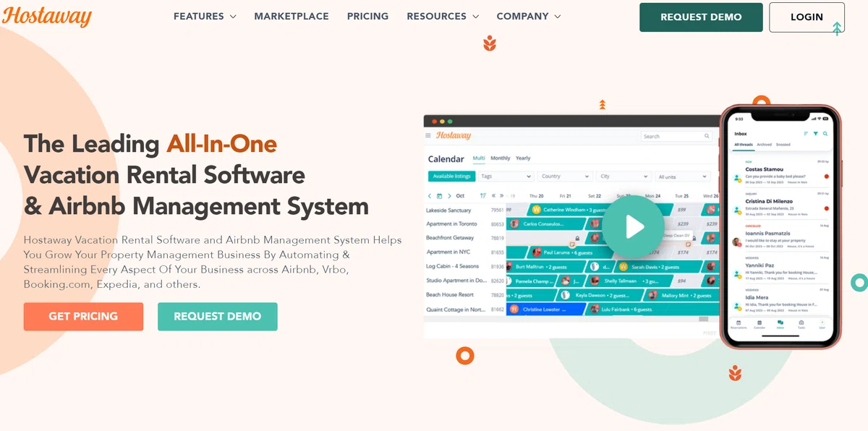Tap the sort lines icon in the phone inbox
868x431 pixels.
806,134
